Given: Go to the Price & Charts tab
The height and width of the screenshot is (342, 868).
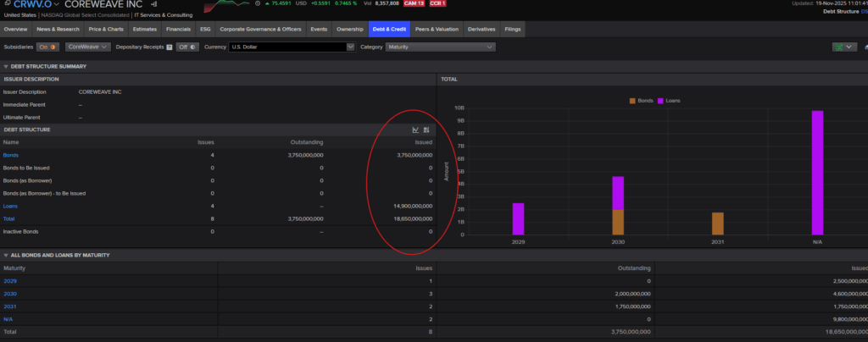Looking at the screenshot, I should point(106,30).
